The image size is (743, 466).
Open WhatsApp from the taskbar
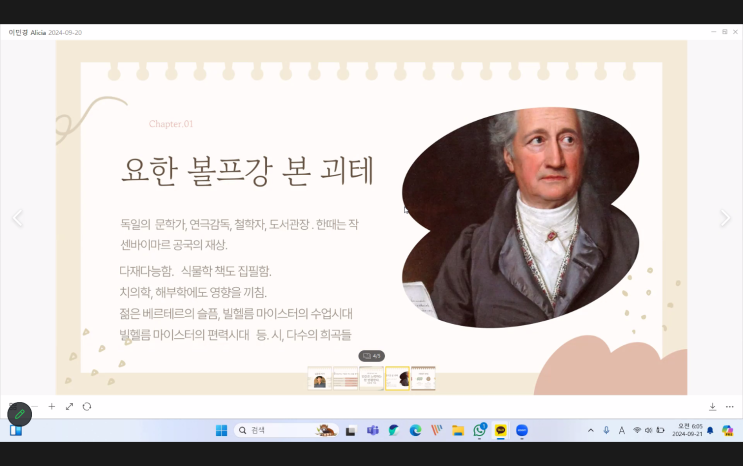tap(480, 430)
